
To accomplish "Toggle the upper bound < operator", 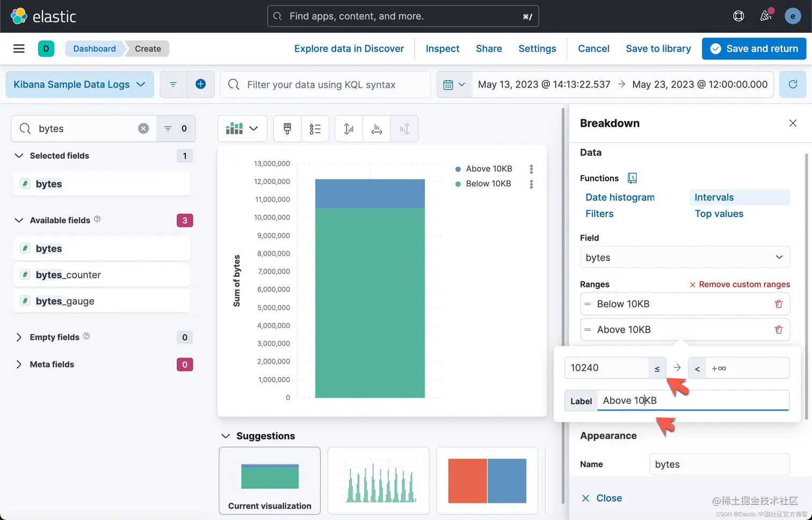I will point(697,369).
